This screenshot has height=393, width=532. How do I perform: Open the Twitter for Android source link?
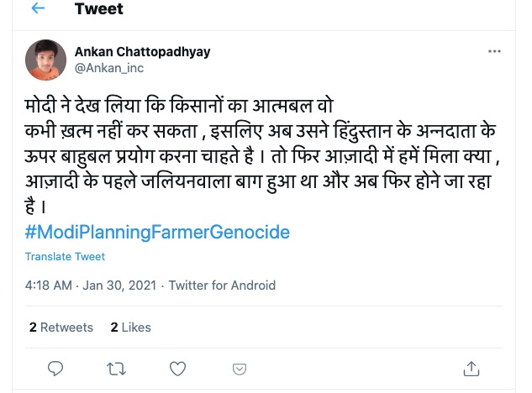coord(222,286)
